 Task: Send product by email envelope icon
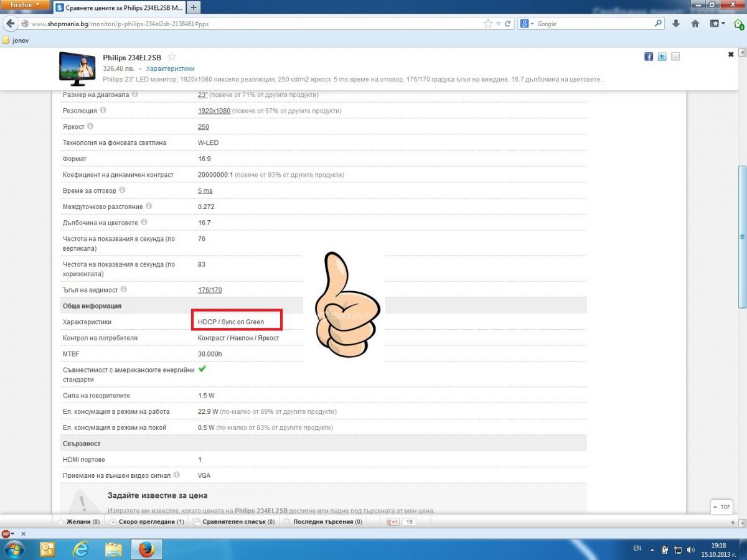675,57
